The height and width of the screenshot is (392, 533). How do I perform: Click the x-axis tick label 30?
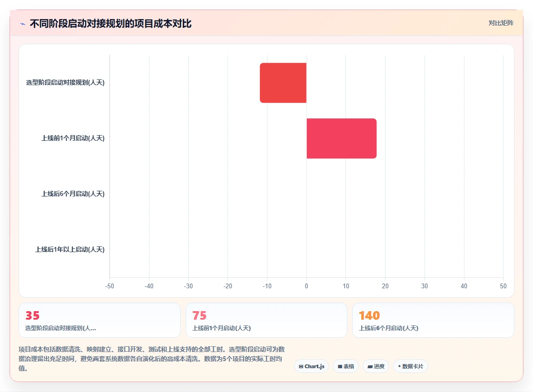tap(424, 286)
